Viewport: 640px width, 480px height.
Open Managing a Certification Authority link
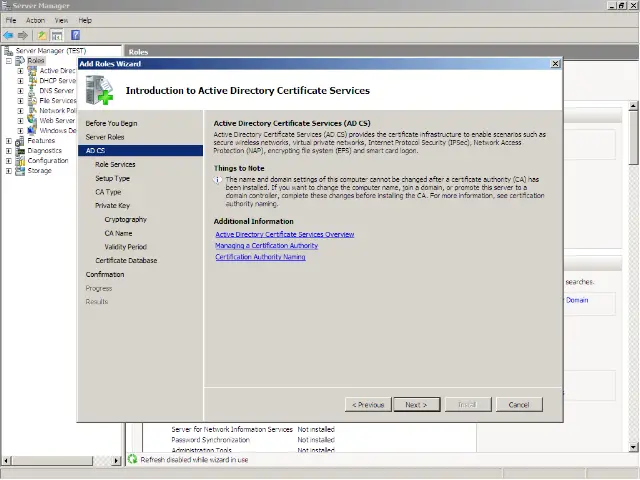[x=267, y=246]
